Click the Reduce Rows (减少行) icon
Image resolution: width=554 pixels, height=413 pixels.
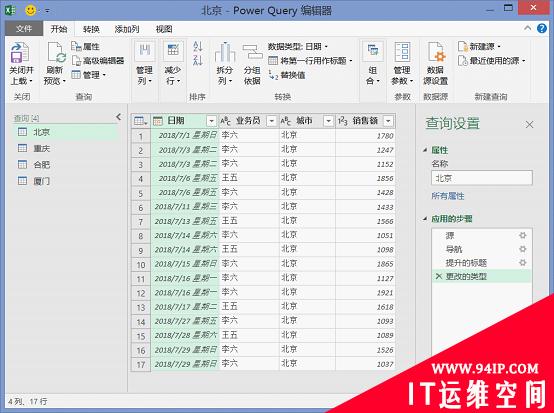pyautogui.click(x=173, y=51)
